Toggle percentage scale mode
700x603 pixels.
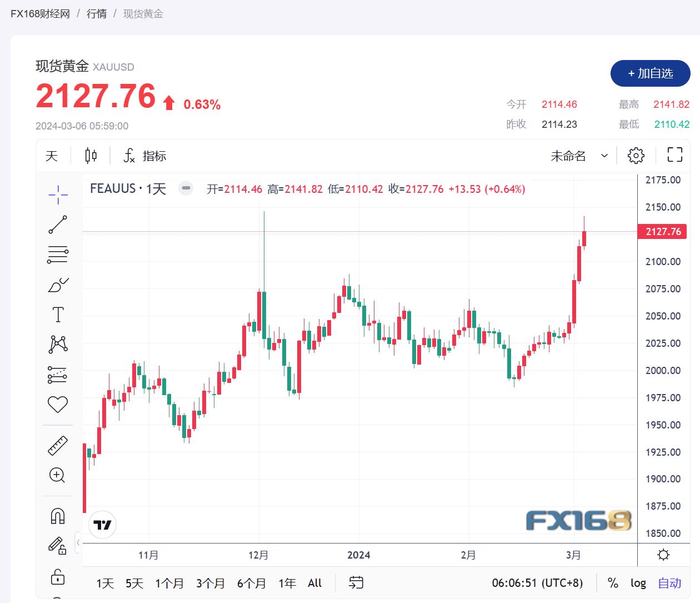613,583
